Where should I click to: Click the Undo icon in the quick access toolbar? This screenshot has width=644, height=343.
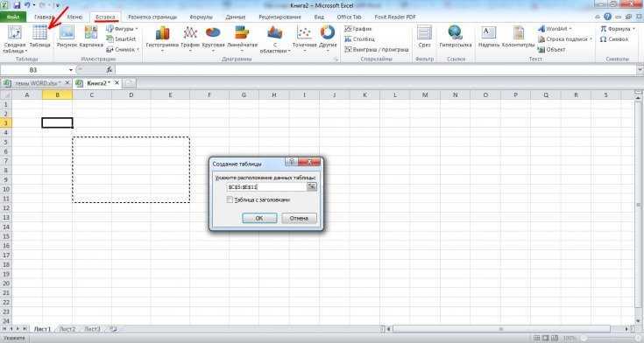tap(27, 5)
